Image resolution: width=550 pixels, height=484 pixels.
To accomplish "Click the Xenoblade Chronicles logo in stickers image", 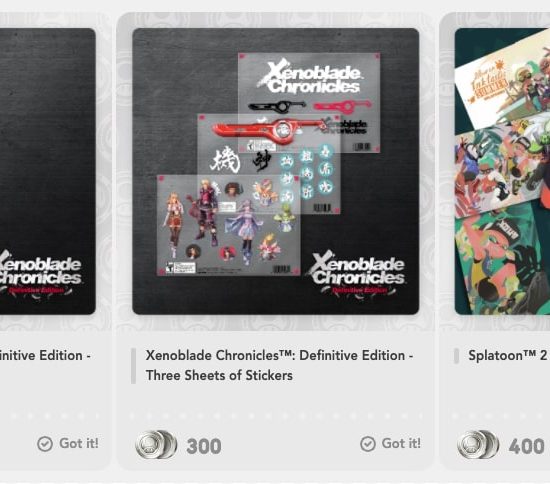I will click(x=357, y=273).
